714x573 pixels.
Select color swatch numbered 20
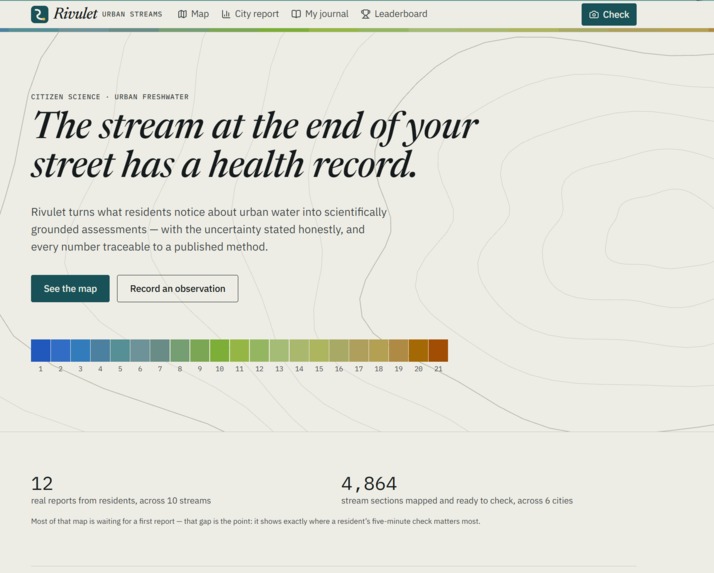point(418,350)
